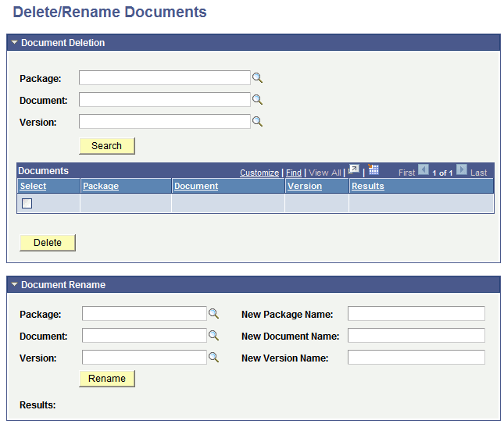
Task: Sort grid by Select column header
Action: tap(33, 186)
